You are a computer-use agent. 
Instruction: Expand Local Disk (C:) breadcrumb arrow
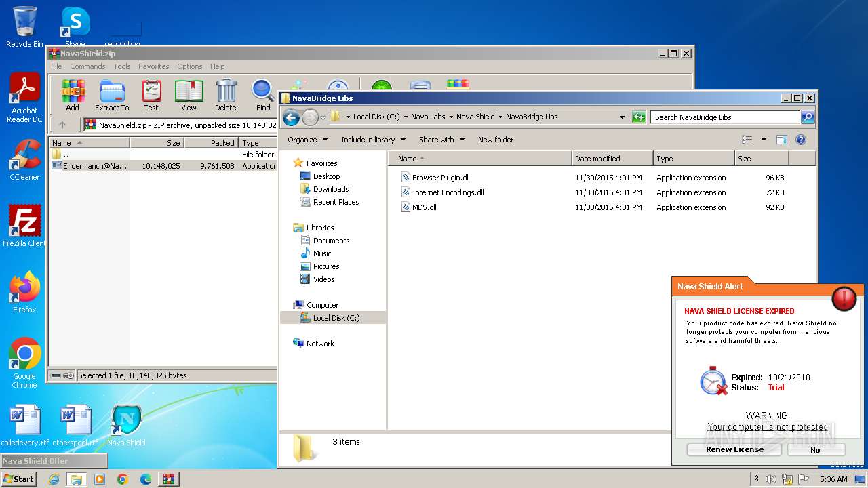click(406, 117)
